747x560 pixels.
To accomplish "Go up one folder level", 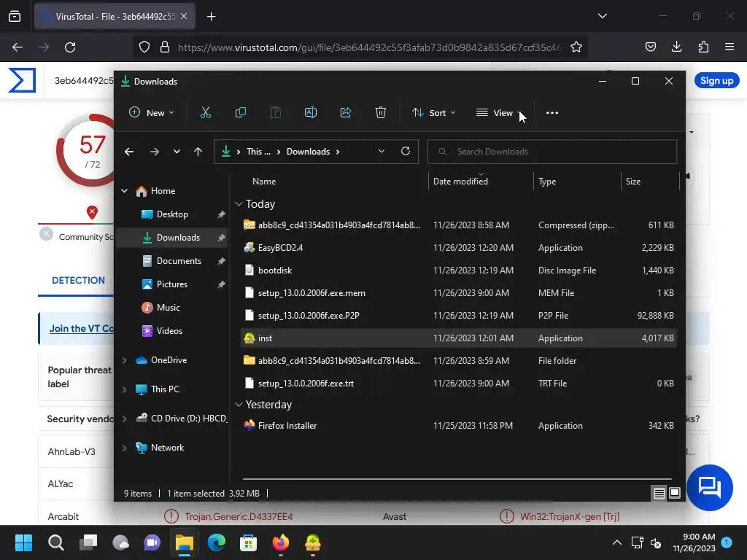I will pos(198,152).
